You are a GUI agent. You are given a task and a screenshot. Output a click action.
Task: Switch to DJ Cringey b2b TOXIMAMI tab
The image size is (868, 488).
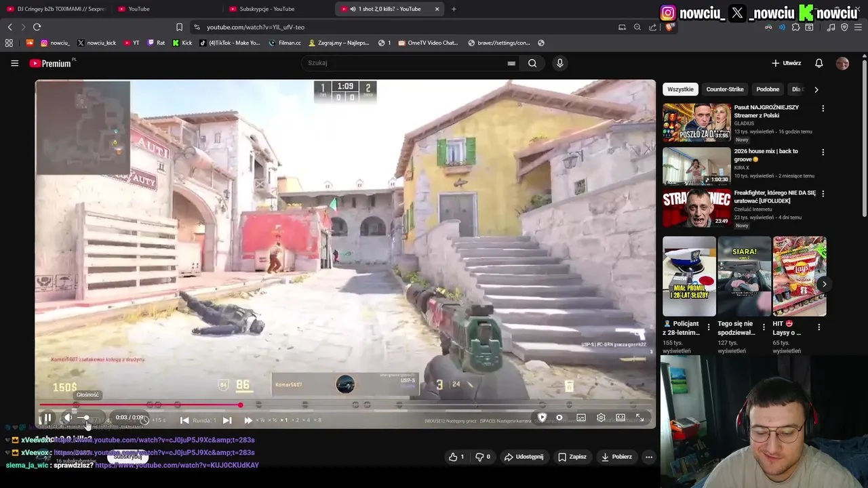(56, 9)
